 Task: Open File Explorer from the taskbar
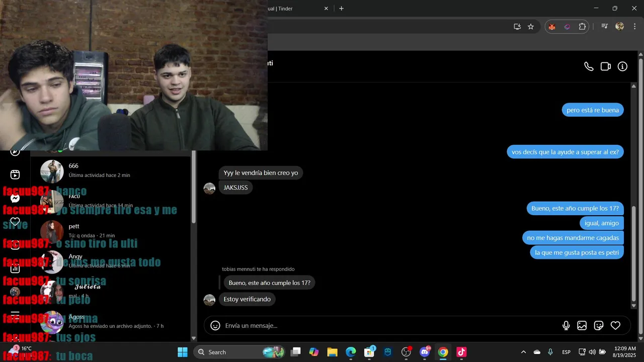(x=332, y=352)
